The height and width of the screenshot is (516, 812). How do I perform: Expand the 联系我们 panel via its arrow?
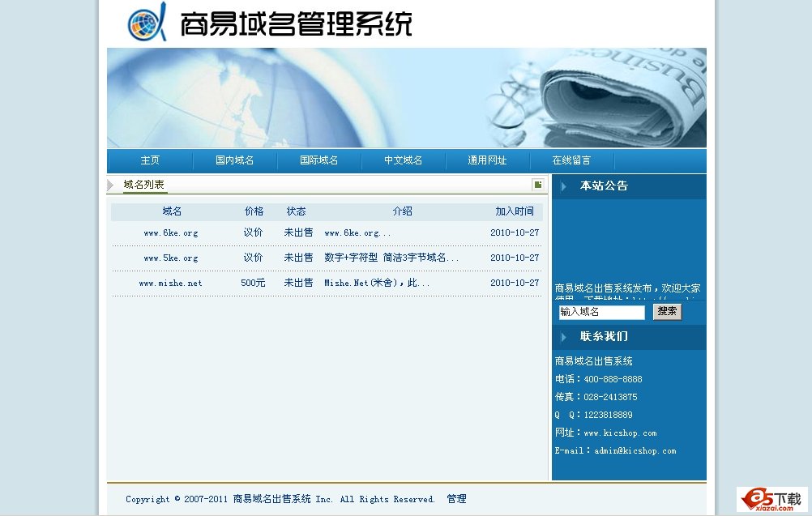[x=563, y=337]
